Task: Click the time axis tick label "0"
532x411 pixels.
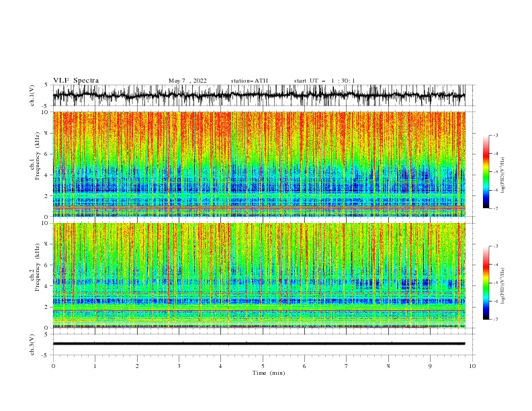Action: 53,366
